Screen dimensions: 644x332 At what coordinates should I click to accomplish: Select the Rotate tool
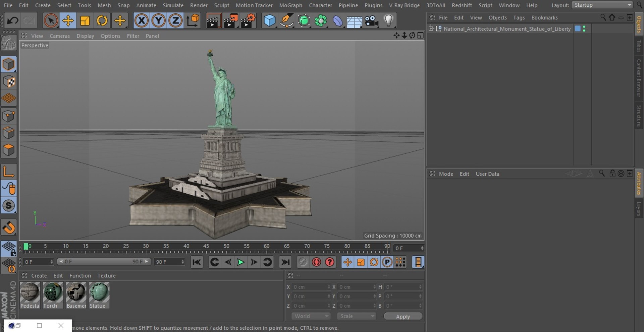pos(102,21)
